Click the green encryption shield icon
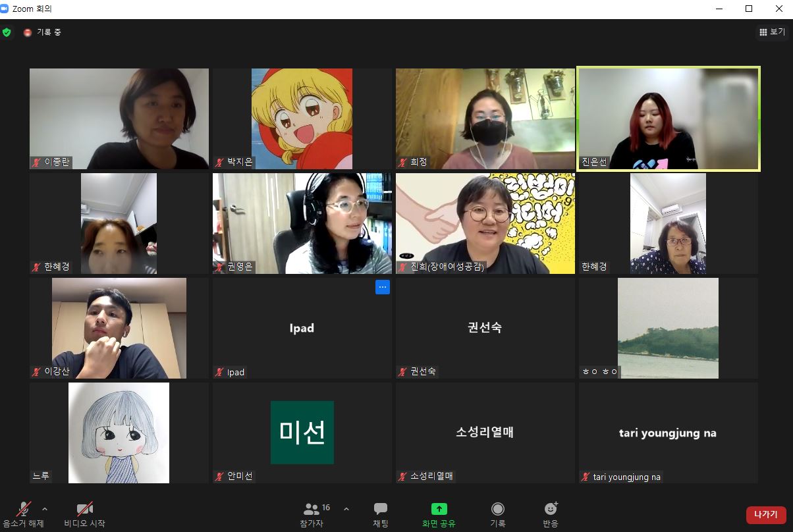 7,32
